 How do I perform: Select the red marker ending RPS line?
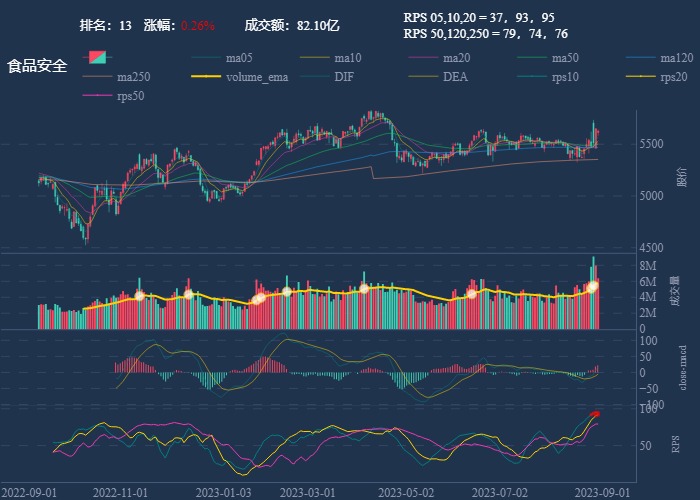tap(596, 414)
